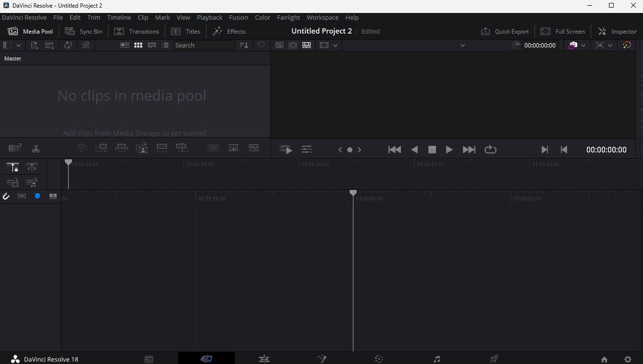Switch to the Color page

pyautogui.click(x=379, y=358)
